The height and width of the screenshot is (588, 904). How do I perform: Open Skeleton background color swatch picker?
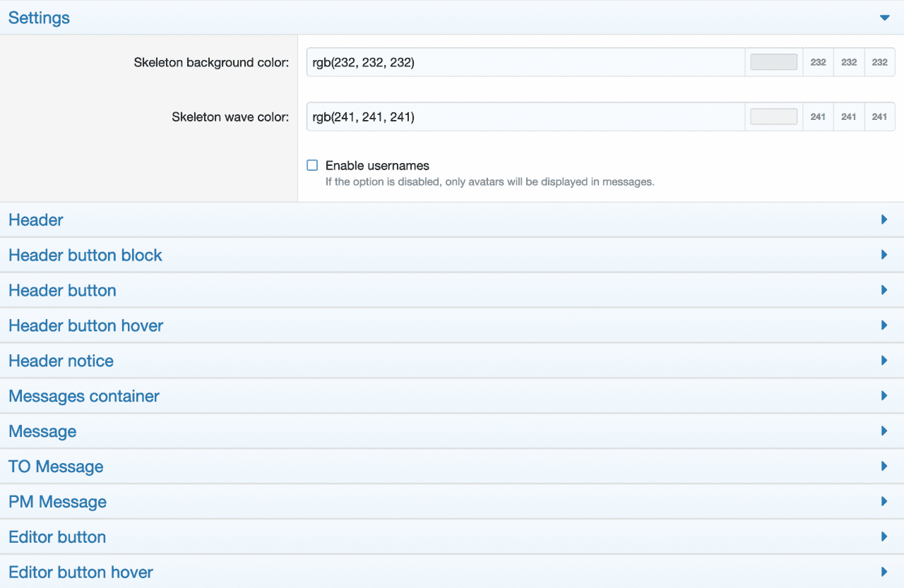click(x=773, y=62)
